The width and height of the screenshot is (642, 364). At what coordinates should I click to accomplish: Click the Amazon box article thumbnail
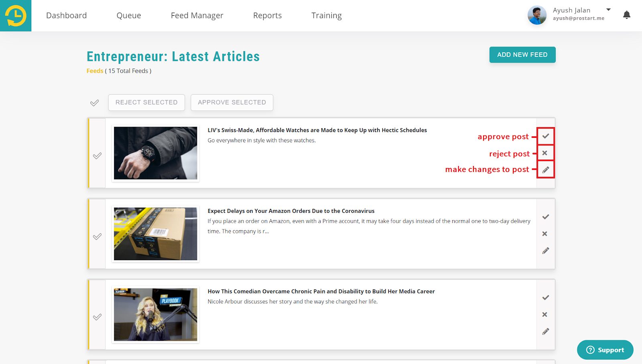pyautogui.click(x=156, y=234)
